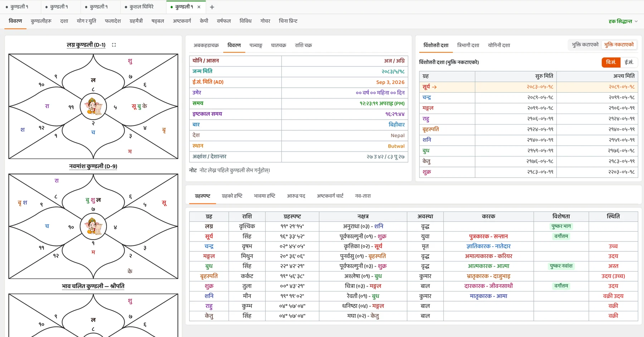Open the षड्बल menu tab
Image resolution: width=644 pixels, height=337 pixels.
point(157,21)
